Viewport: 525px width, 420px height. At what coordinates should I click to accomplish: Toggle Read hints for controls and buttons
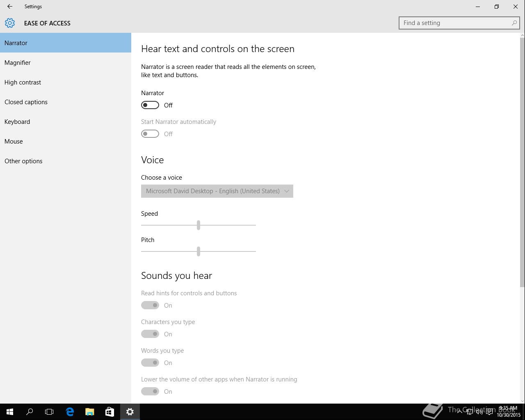pos(150,305)
